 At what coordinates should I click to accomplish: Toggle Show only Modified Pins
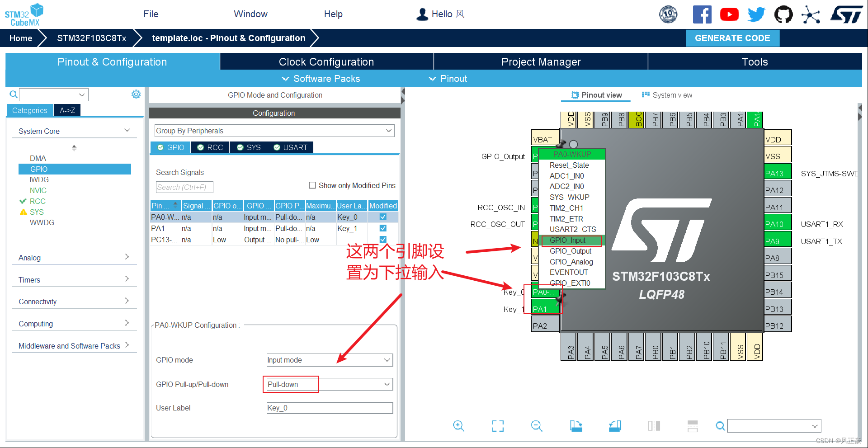(312, 185)
